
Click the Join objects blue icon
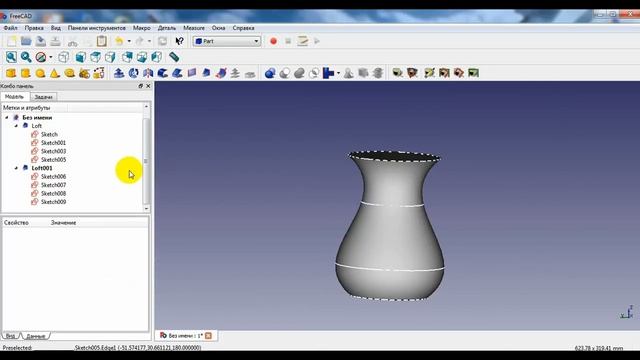pos(328,73)
